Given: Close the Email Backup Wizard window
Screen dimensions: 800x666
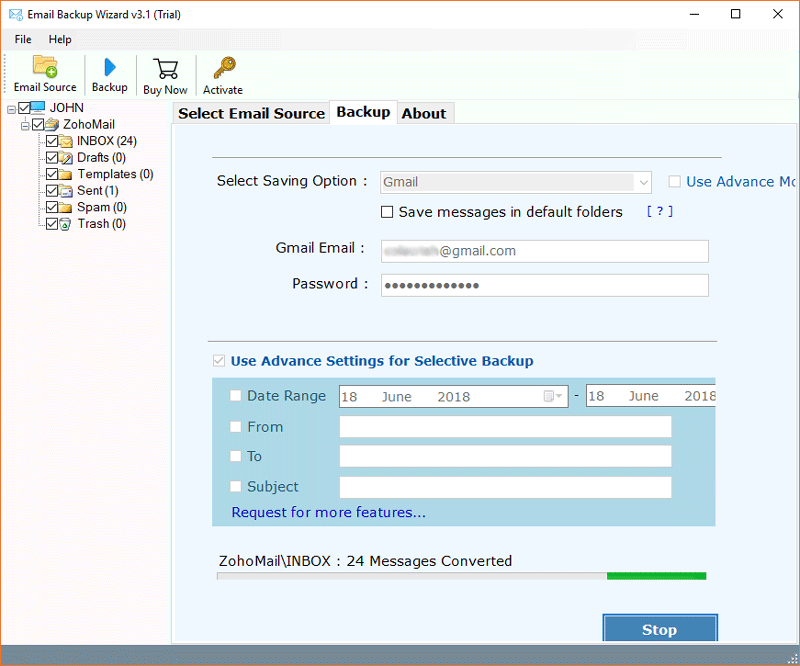Looking at the screenshot, I should click(x=778, y=14).
